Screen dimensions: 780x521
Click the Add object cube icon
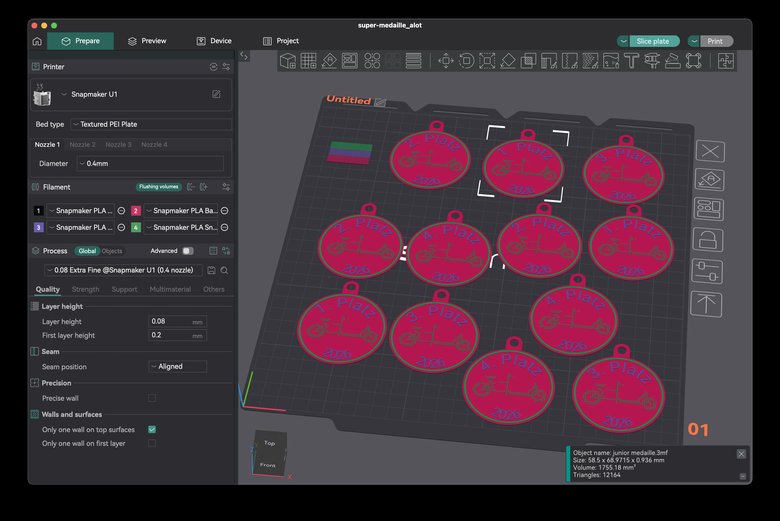(x=288, y=61)
